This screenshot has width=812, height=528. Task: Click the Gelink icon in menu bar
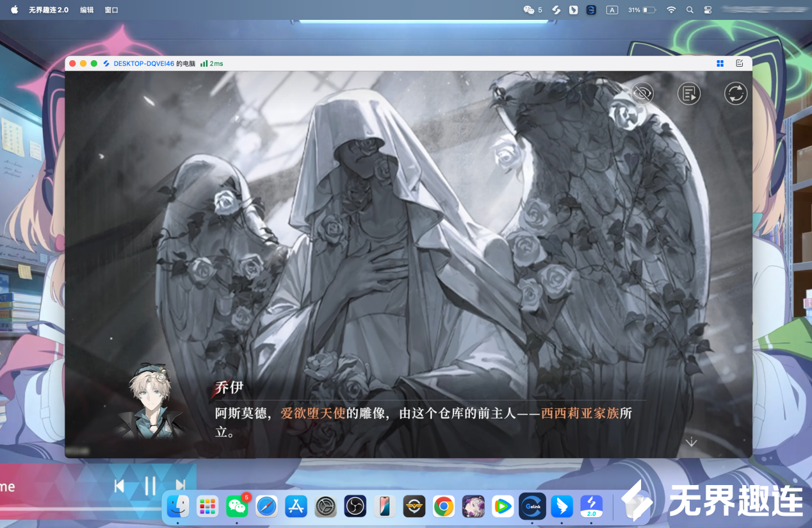click(592, 10)
